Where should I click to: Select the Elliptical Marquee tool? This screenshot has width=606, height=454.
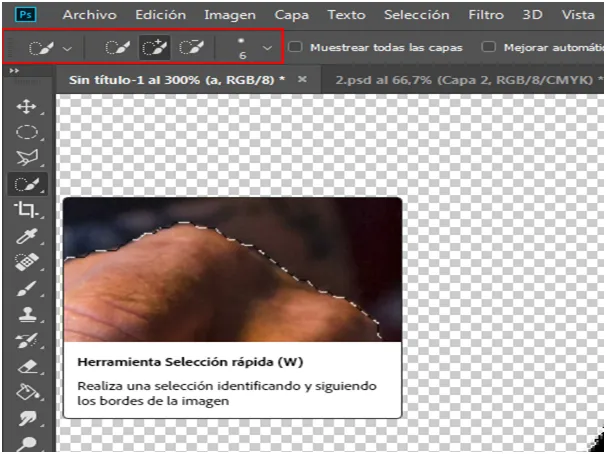click(x=26, y=132)
